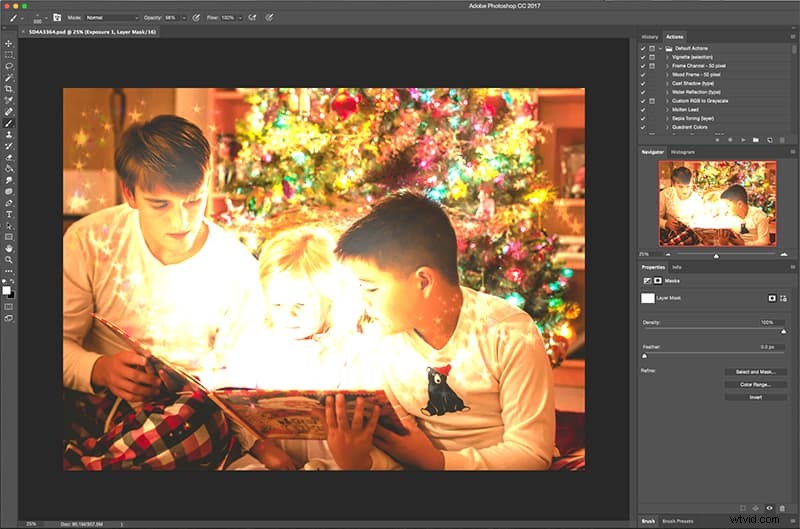Select the Type tool
This screenshot has height=529, width=800.
tap(9, 214)
